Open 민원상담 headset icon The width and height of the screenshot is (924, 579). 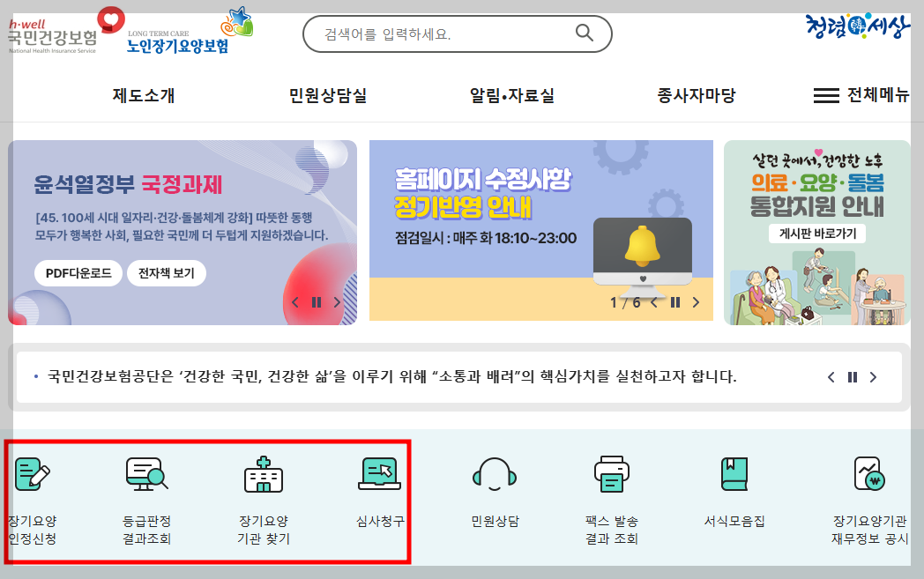coord(495,474)
